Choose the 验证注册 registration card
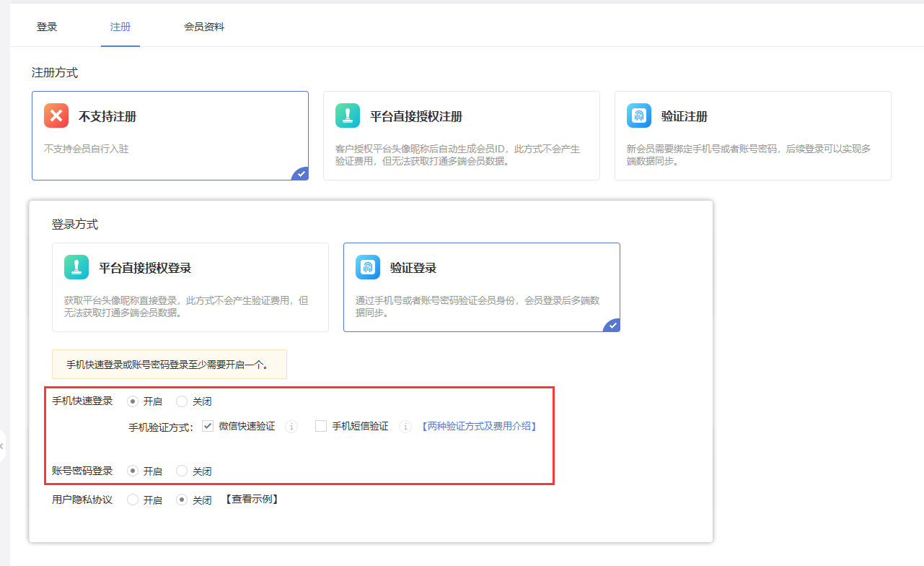Screen dimensions: 924x566 (752, 135)
